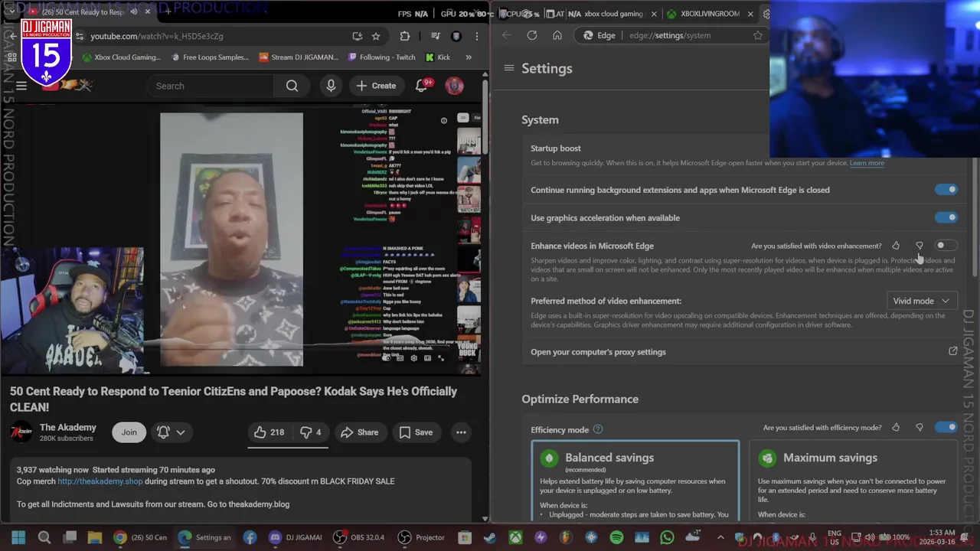Open Chrome media controls icon
Viewport: 980px width, 551px height.
[x=435, y=36]
